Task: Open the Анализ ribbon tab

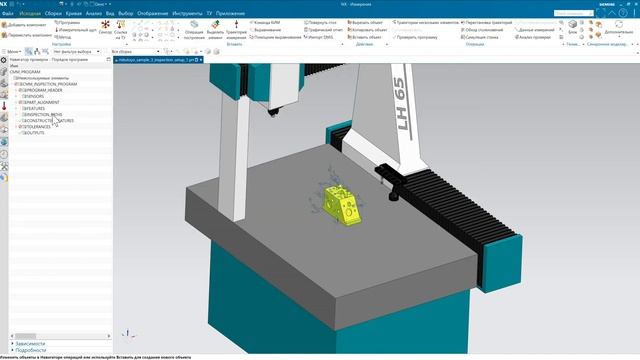Action: (93, 13)
